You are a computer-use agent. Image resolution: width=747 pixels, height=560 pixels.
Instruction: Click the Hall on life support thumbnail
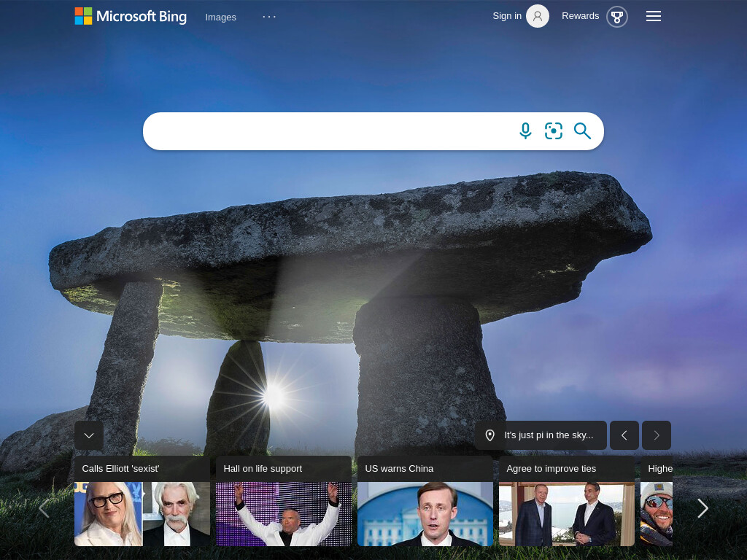[284, 514]
